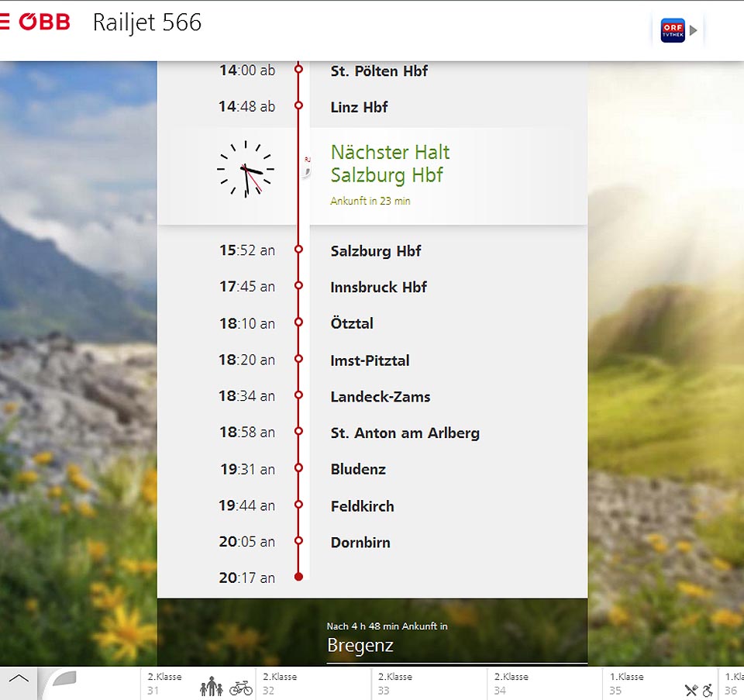Open the ORF TVthek media icon
Viewport: 744px width, 700px height.
[x=673, y=30]
